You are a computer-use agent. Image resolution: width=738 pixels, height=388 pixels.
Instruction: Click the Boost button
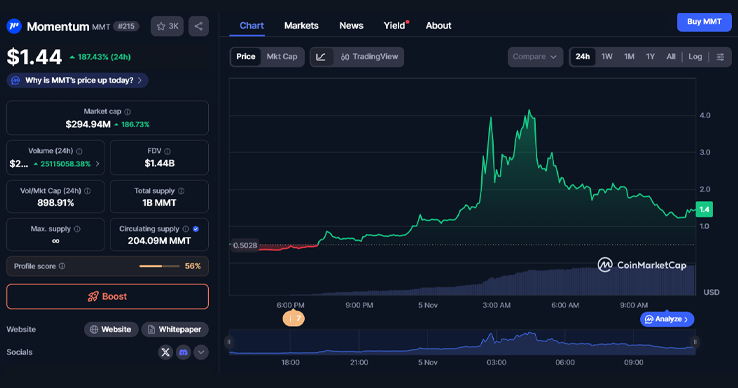[x=107, y=297]
